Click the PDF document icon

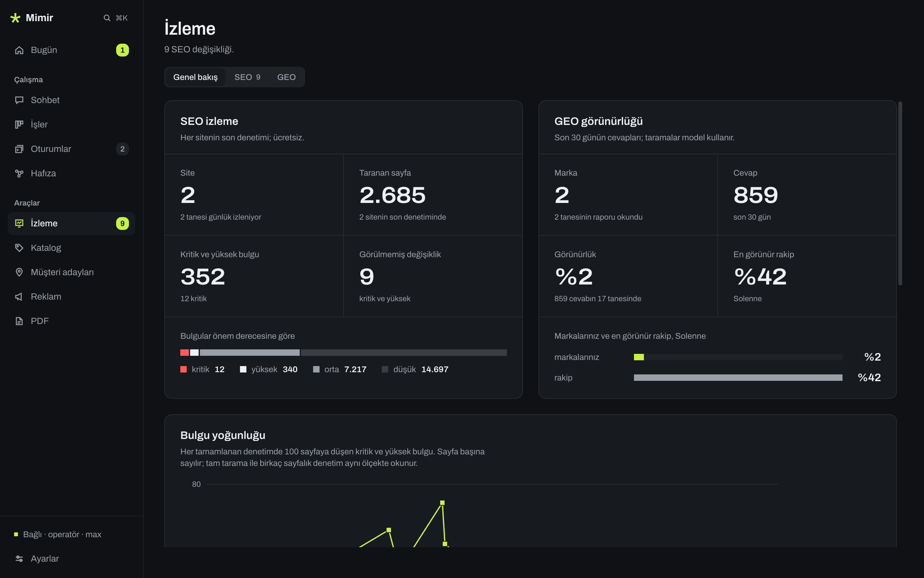tap(19, 321)
